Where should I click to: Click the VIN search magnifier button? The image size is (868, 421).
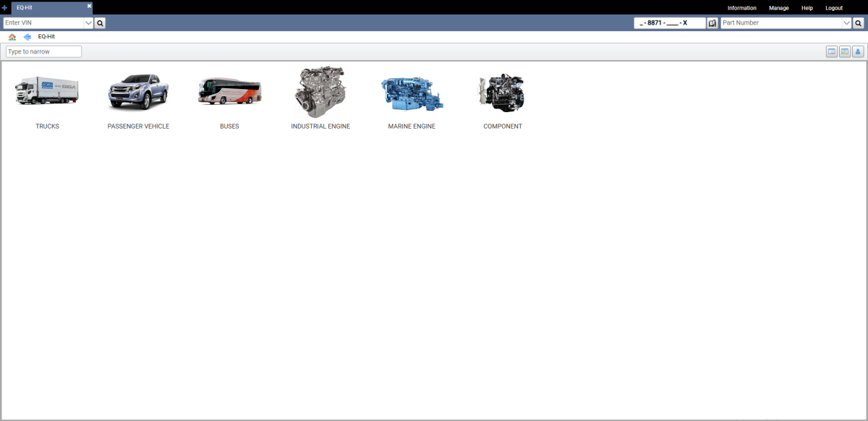coord(101,23)
